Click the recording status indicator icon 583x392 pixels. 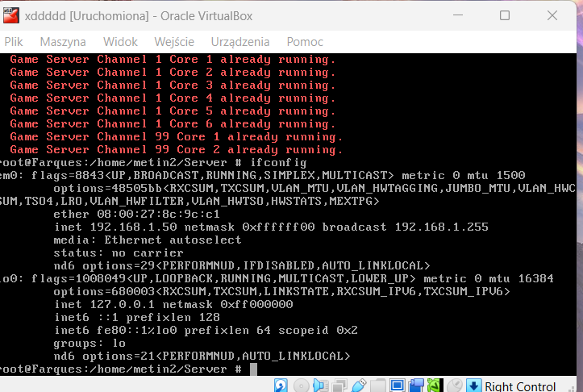point(417,386)
